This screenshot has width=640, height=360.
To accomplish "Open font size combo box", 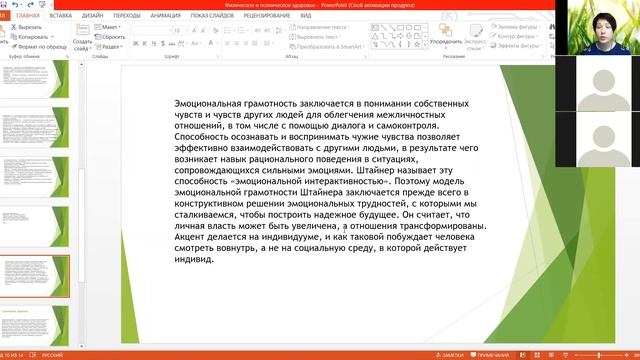I will coord(181,31).
